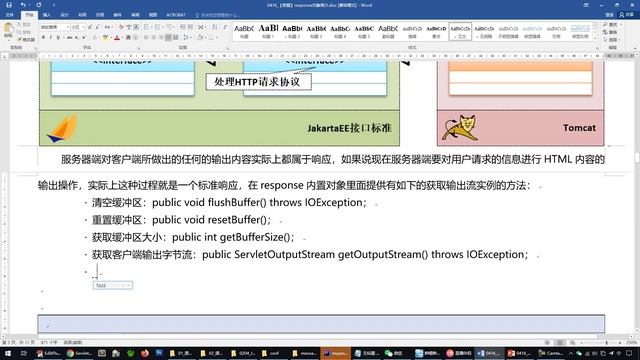Adjust the zoom slider in status bar

607,342
